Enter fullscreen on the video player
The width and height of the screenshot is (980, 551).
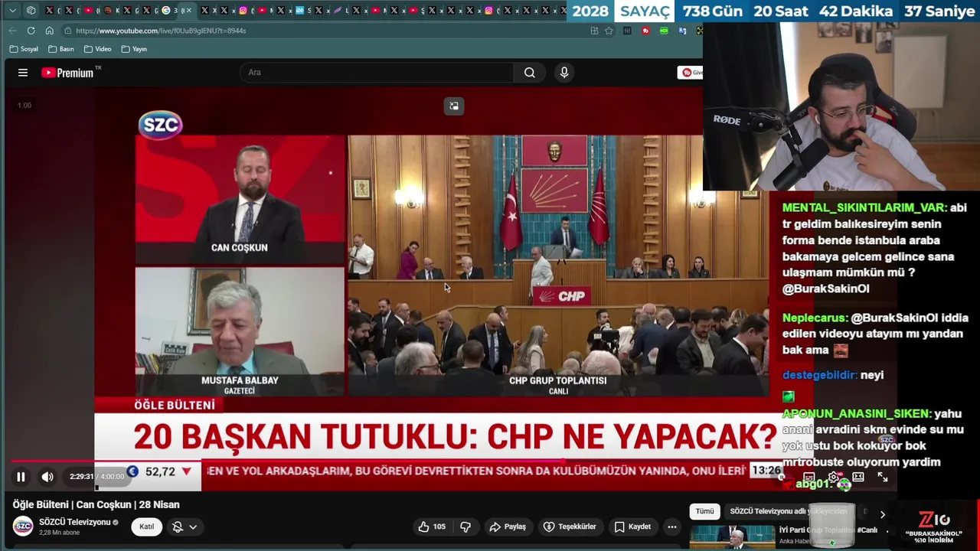click(883, 477)
